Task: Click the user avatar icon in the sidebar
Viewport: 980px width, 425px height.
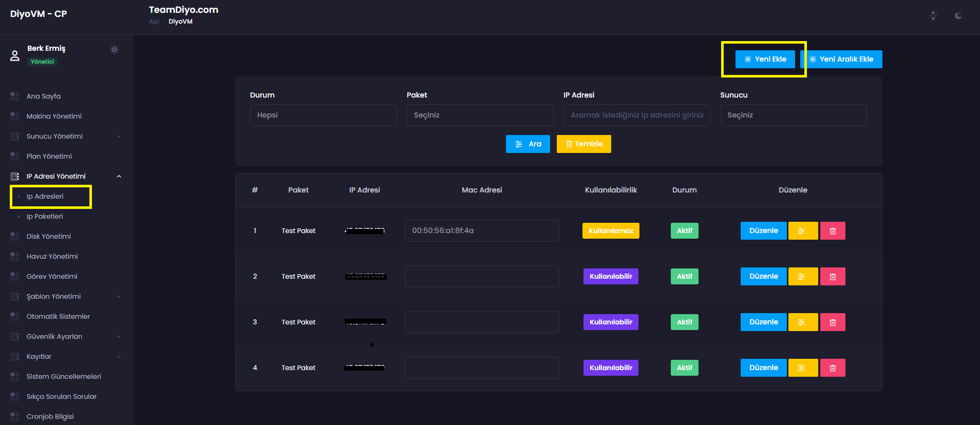Action: click(15, 55)
